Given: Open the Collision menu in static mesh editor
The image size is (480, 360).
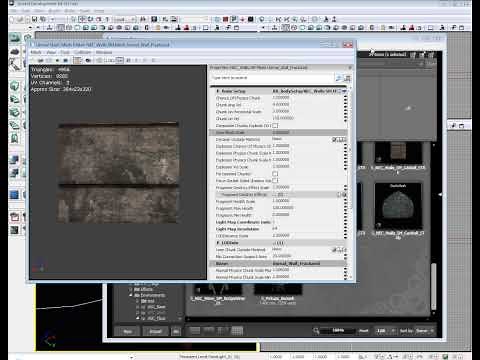Looking at the screenshot, I should [82, 52].
